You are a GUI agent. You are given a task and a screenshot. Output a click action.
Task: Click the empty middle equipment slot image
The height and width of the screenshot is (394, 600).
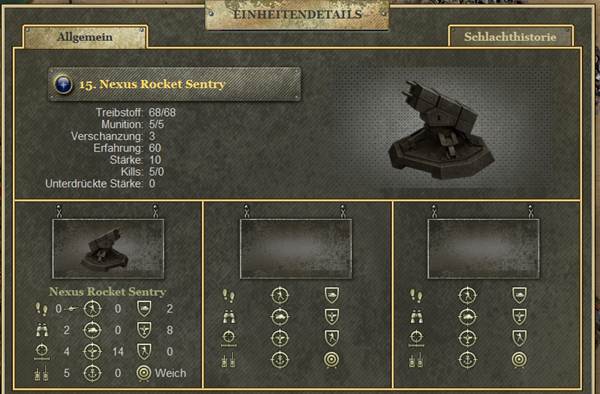pos(295,249)
